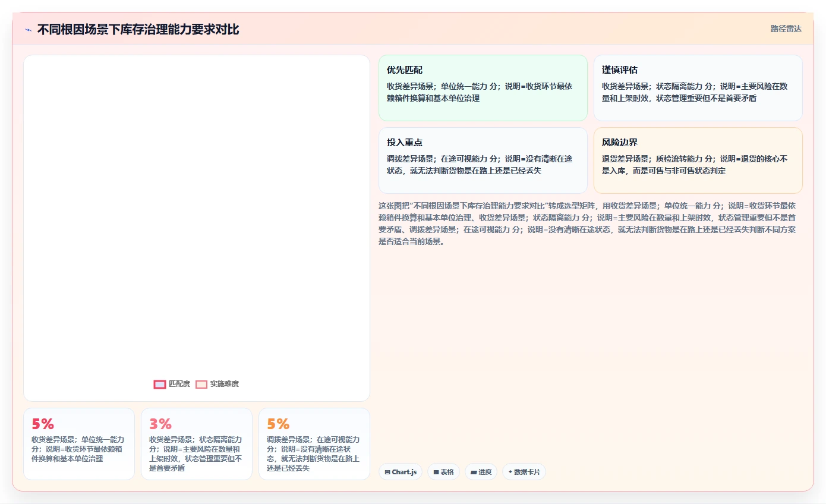Click the icon inside the Chart.js chip

tap(387, 472)
